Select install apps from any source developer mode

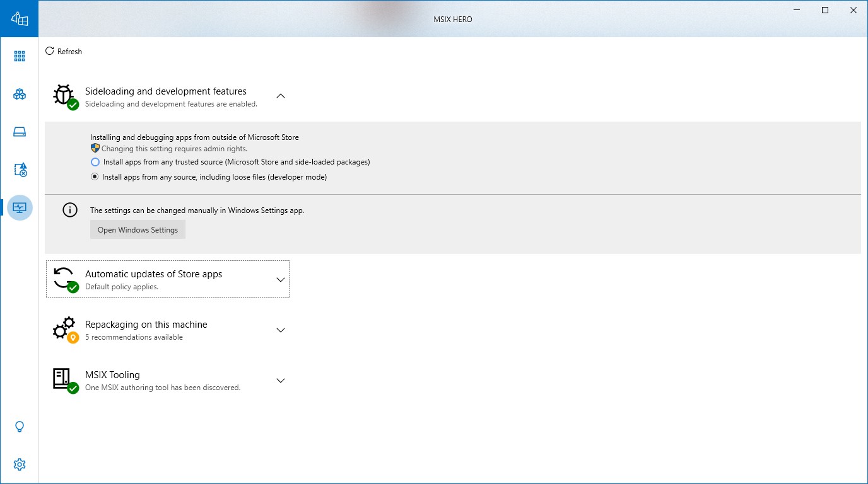coord(209,177)
